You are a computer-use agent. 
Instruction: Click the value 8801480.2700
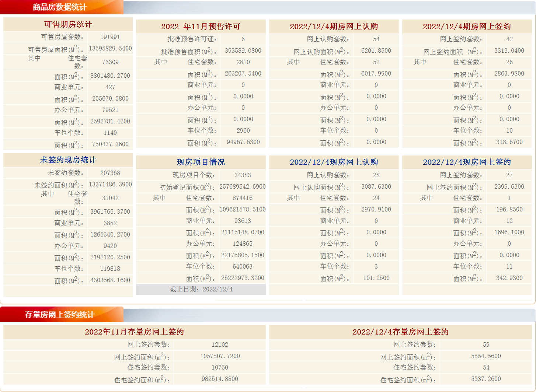110,76
